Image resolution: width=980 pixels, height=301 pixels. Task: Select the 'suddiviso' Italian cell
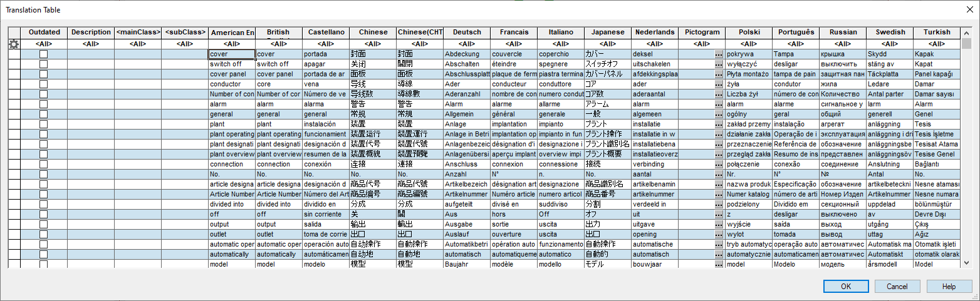click(x=561, y=204)
